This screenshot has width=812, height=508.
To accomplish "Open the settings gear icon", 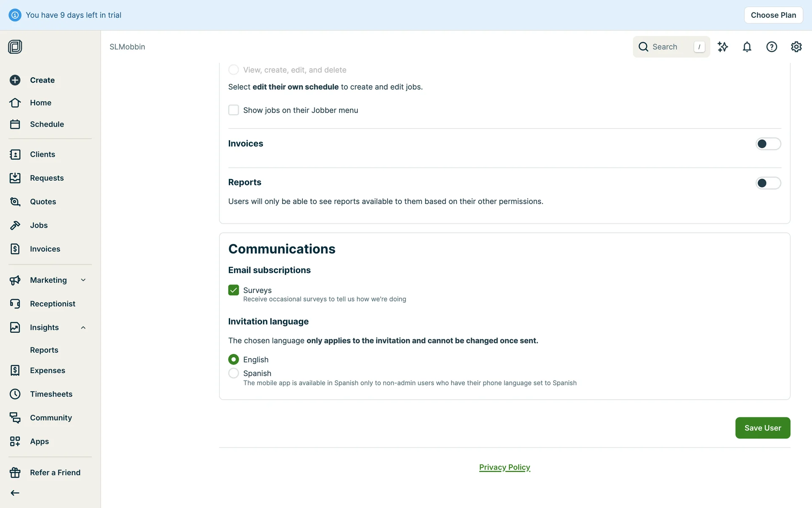I will 796,47.
